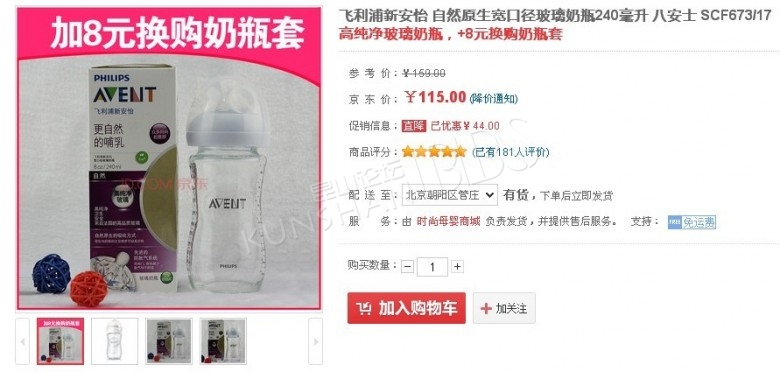Screen dimensions: 780x372
Task: Click the plus quantity stepper button
Action: (x=457, y=267)
